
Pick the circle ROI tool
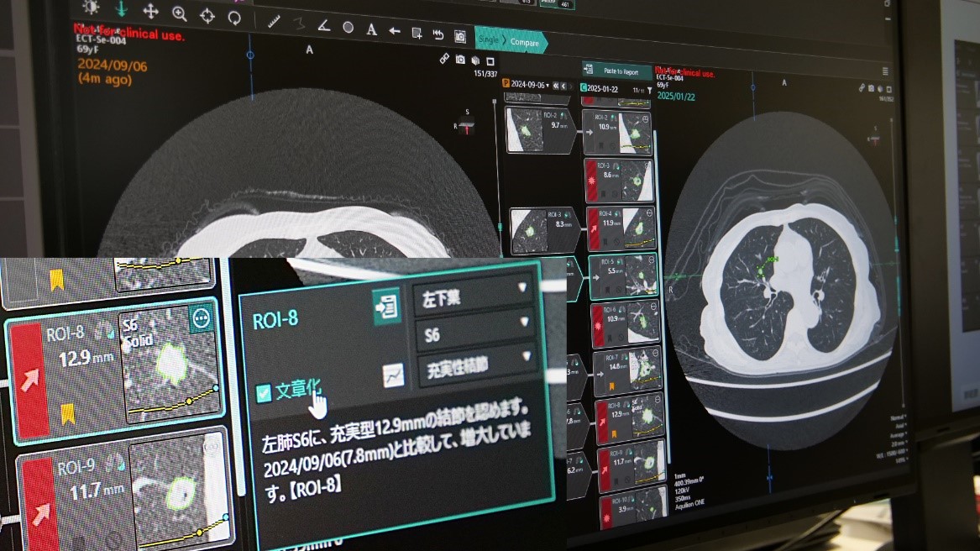click(348, 28)
